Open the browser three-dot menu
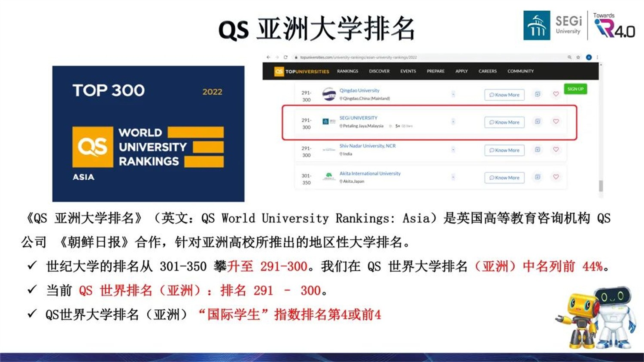Screen dimensions: 644x362 pyautogui.click(x=597, y=57)
